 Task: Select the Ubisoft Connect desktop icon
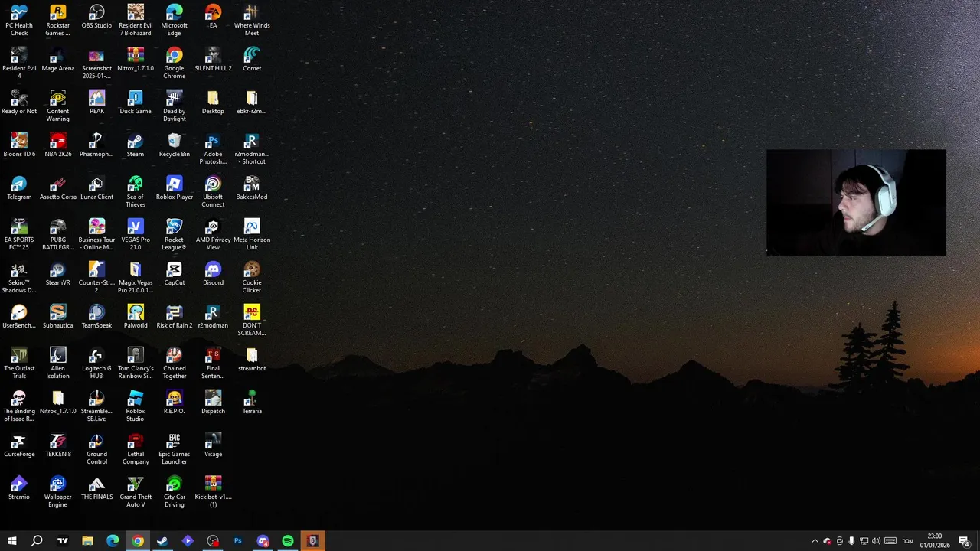click(x=213, y=191)
